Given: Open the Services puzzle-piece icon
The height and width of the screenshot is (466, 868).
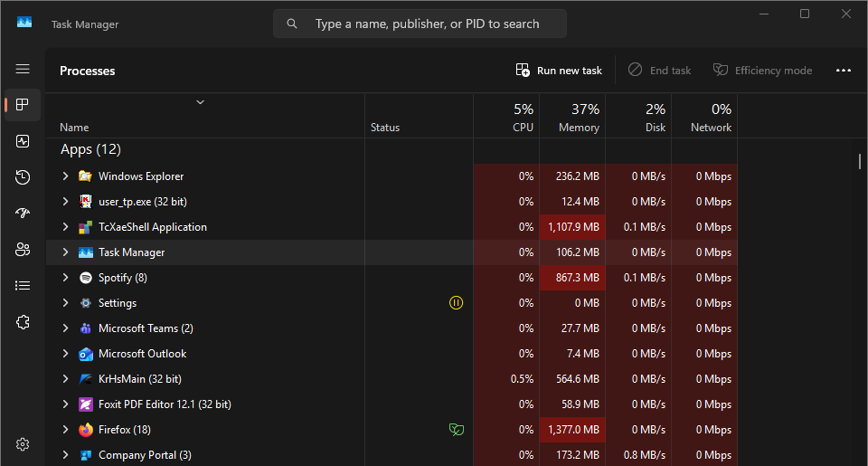Looking at the screenshot, I should (x=23, y=322).
